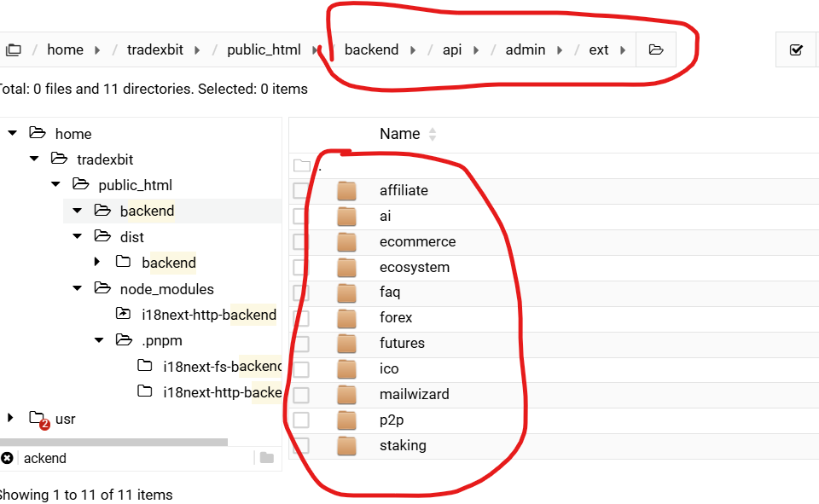Go to backend in the breadcrumb path
Viewport: 819px width, 504px height.
(371, 49)
